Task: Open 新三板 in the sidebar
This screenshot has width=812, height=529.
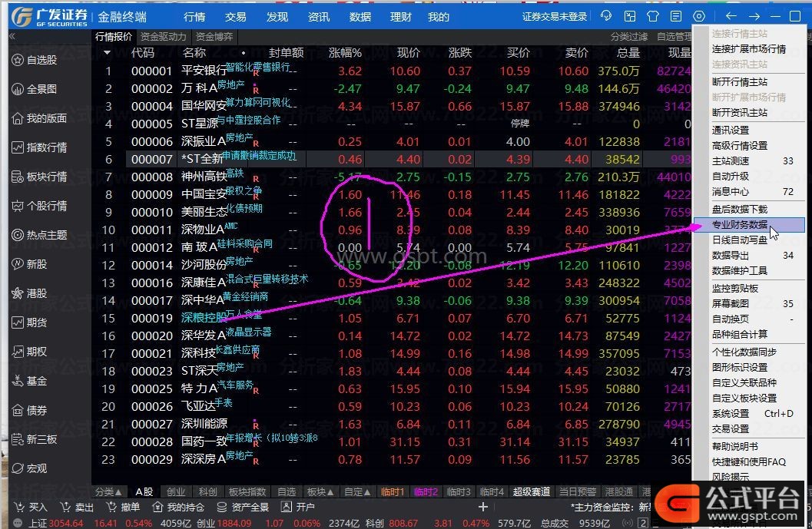Action: click(x=34, y=439)
